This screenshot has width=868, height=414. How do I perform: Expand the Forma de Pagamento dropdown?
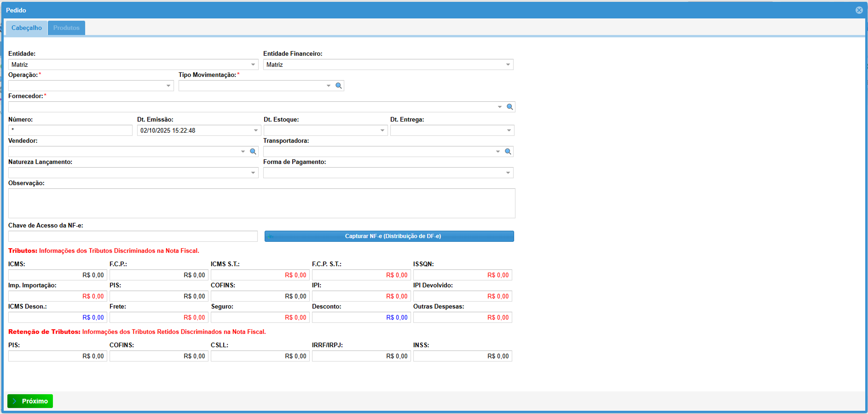(x=508, y=173)
